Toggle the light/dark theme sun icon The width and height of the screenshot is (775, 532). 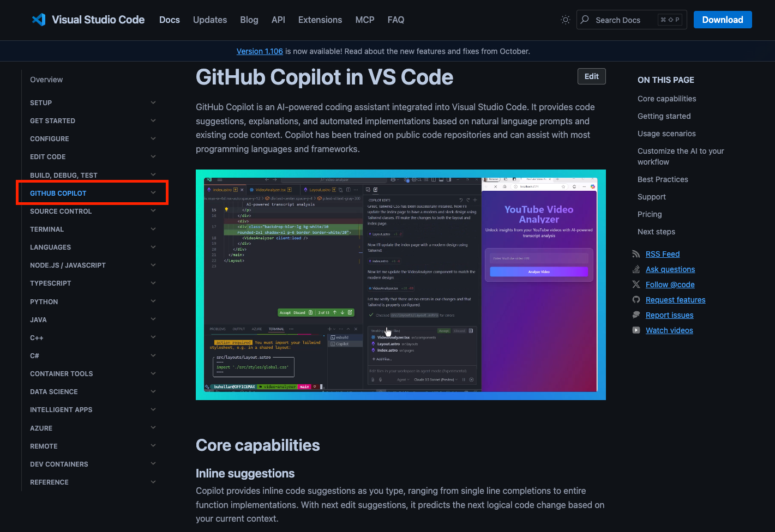pyautogui.click(x=565, y=20)
